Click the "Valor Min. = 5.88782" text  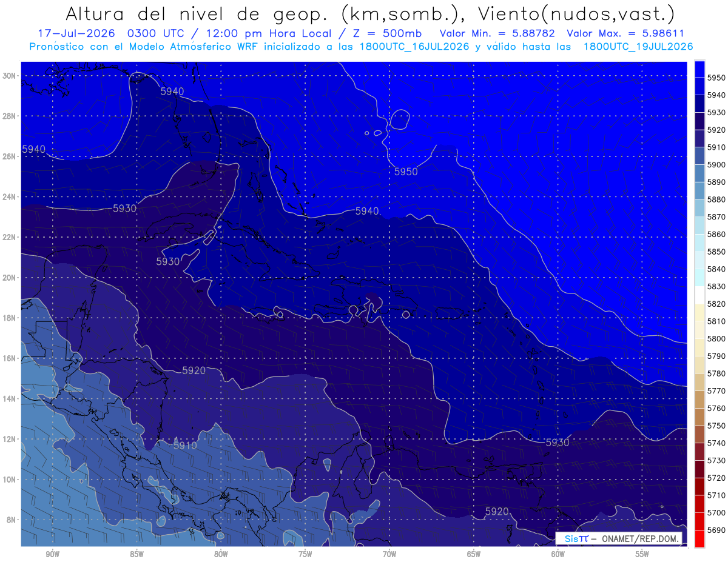click(x=497, y=33)
